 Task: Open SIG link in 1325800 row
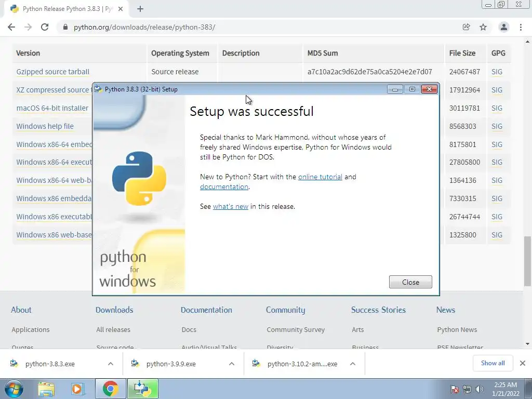click(497, 235)
